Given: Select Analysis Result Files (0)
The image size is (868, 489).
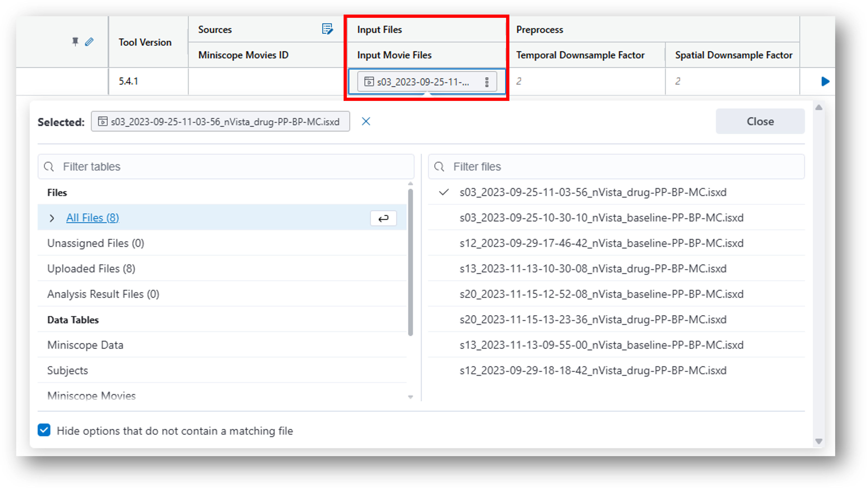Looking at the screenshot, I should coord(222,294).
